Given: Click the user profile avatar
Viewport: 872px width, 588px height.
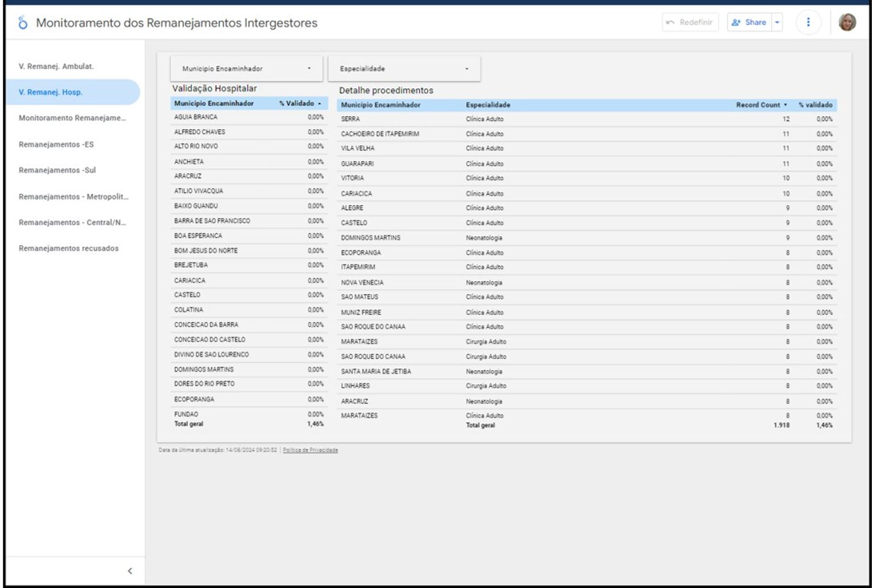Looking at the screenshot, I should (x=847, y=22).
